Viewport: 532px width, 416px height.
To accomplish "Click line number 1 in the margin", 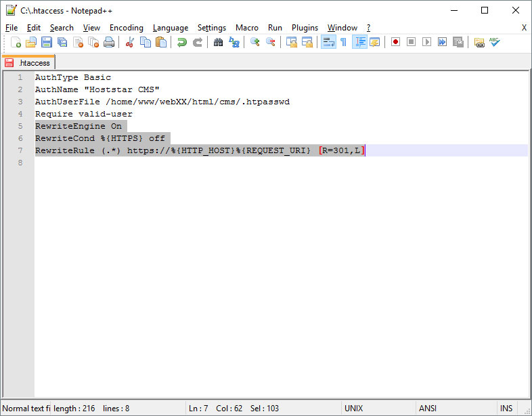I will pos(20,77).
